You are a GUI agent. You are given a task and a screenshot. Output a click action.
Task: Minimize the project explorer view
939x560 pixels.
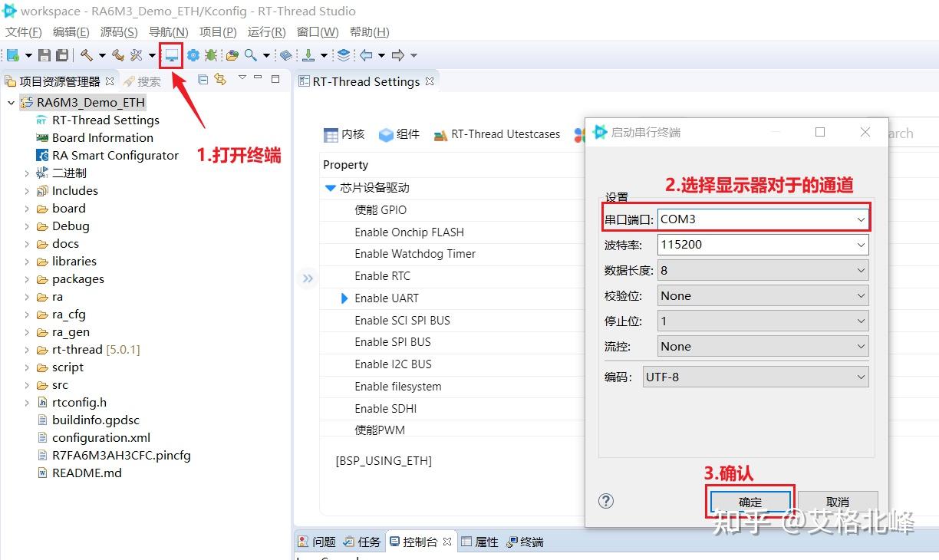(x=259, y=78)
